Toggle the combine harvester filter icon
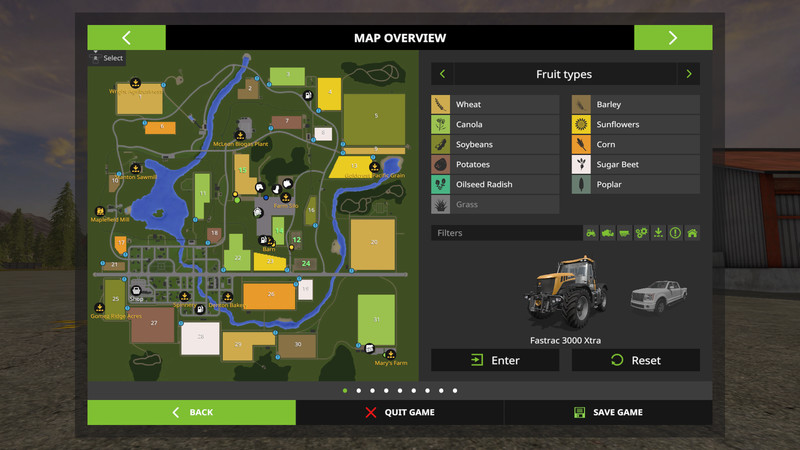Screen dimensions: 800x450 [608, 233]
